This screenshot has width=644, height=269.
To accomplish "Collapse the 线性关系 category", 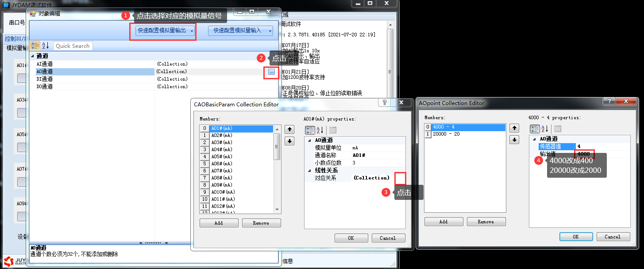I will tap(310, 171).
